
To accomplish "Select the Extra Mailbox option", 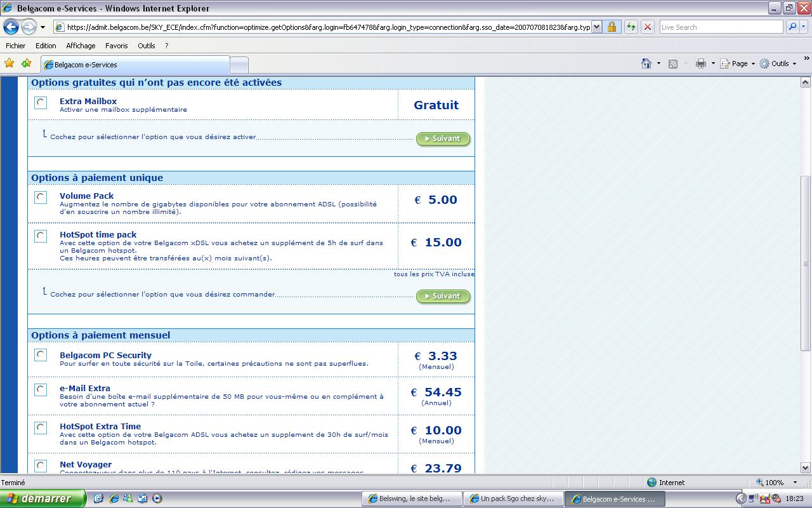I will tap(41, 102).
